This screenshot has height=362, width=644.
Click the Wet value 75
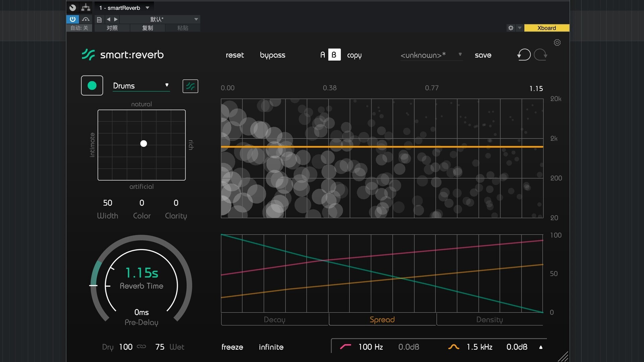point(160,347)
